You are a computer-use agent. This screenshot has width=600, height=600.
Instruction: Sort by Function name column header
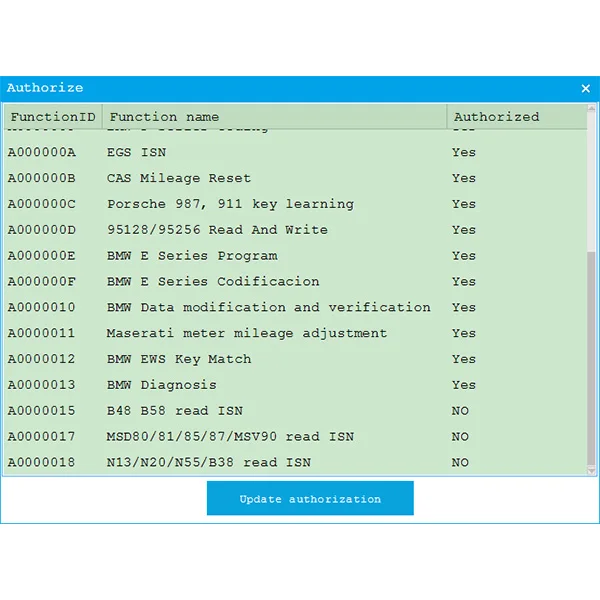(274, 117)
